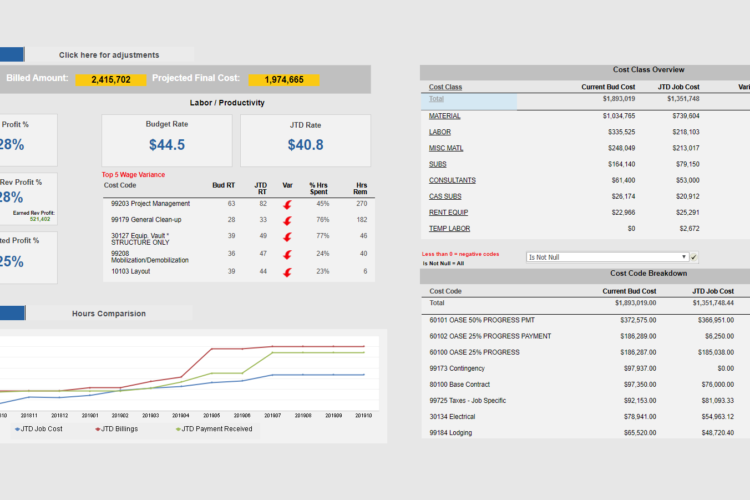The width and height of the screenshot is (750, 500).
Task: Open the Is Not Null dropdown arrow
Action: click(684, 257)
